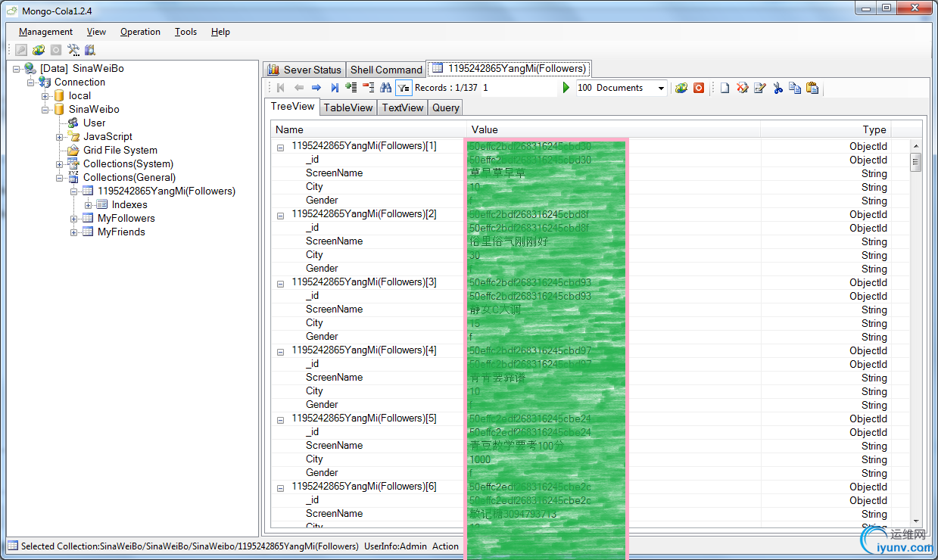
Task: Click the User node people icon
Action: coord(73,123)
